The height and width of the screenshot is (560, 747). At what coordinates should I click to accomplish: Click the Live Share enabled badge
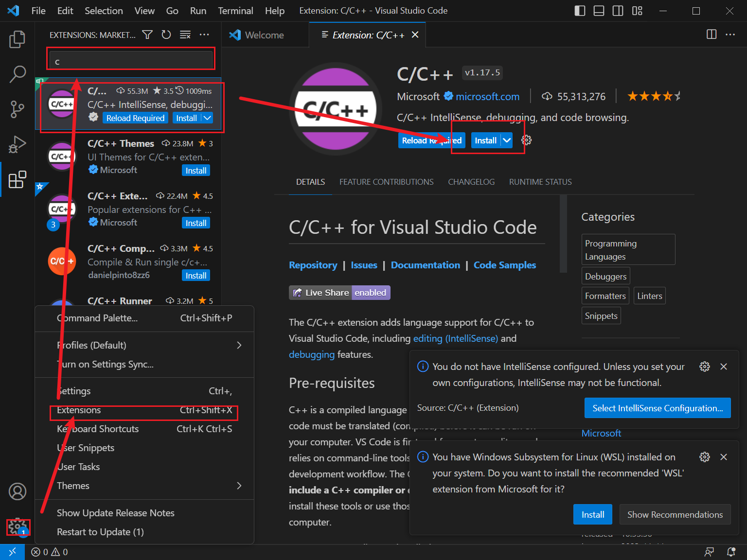click(x=339, y=293)
